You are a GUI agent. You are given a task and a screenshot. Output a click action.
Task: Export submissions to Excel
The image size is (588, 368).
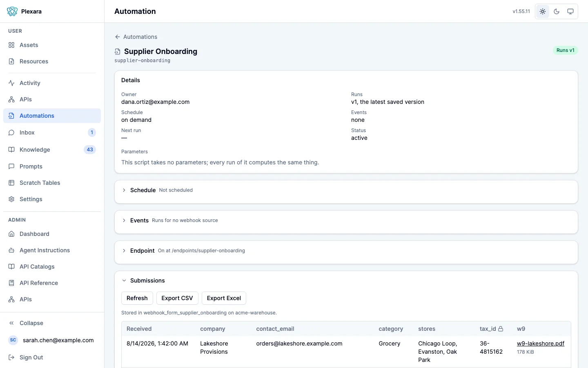224,298
